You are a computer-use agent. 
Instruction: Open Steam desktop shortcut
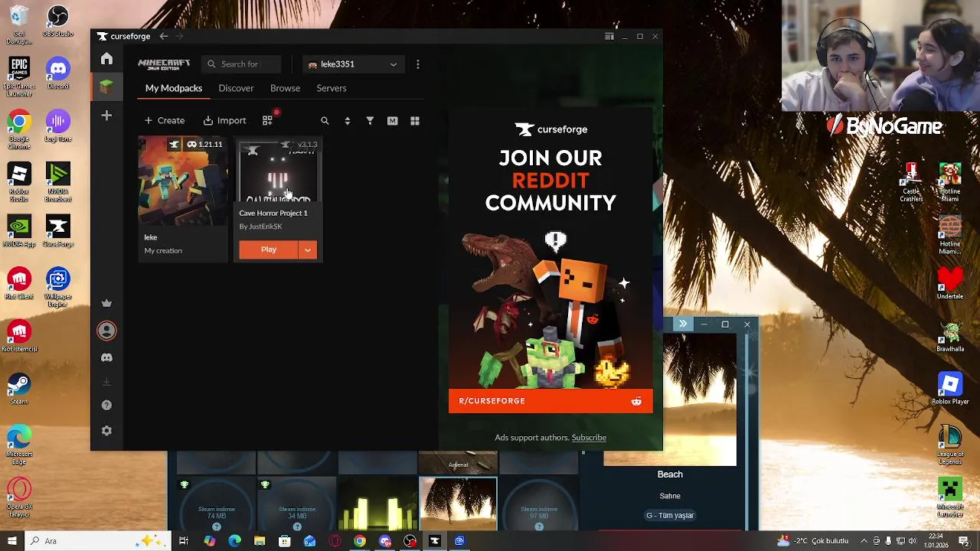click(19, 389)
